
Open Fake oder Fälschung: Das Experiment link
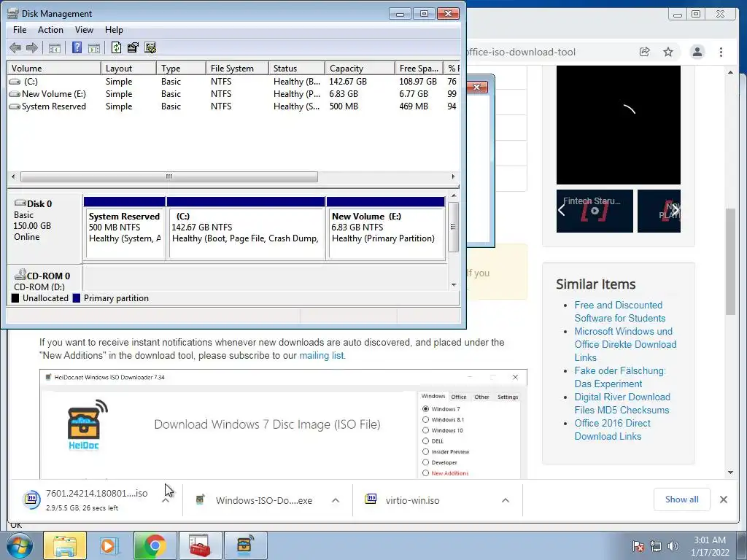tap(620, 377)
